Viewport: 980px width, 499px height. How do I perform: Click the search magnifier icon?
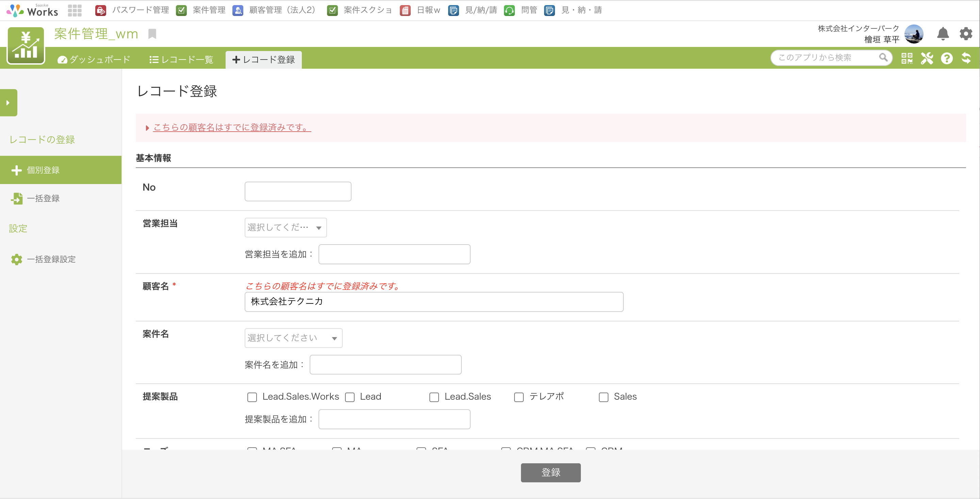click(883, 57)
